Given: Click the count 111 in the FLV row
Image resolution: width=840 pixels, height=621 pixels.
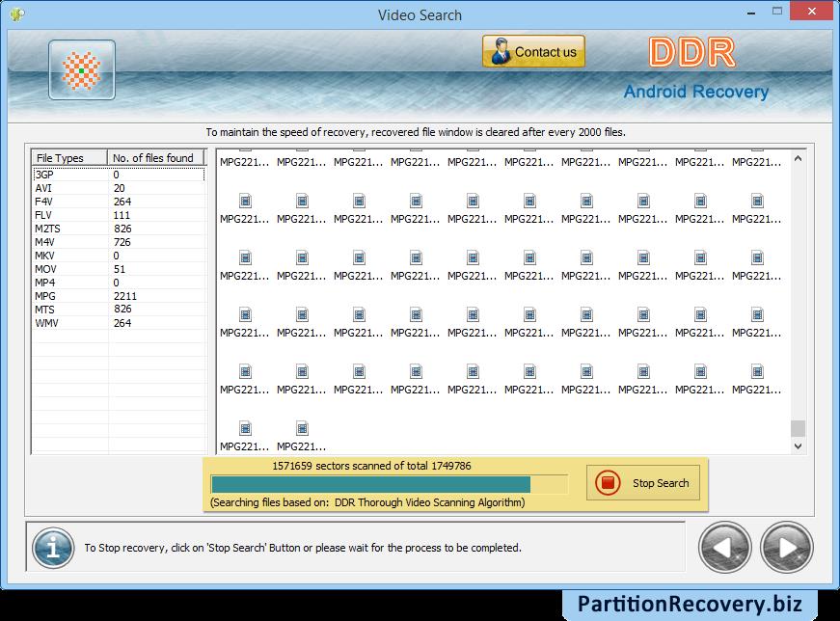Looking at the screenshot, I should tap(122, 215).
